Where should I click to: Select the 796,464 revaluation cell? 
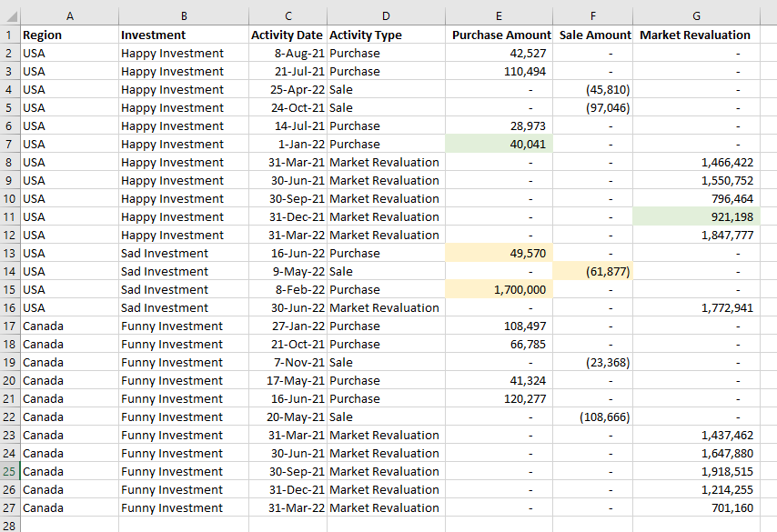tap(696, 198)
